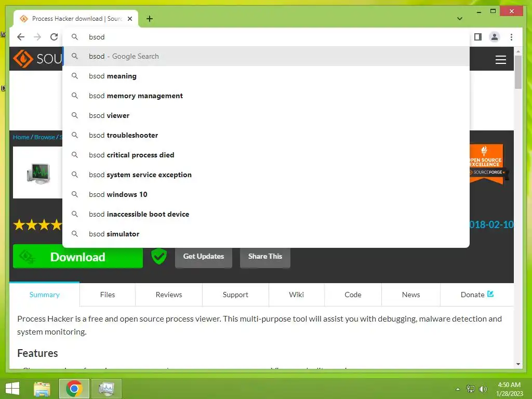Image resolution: width=532 pixels, height=399 pixels.
Task: Click the scrollbar down arrow
Action: (x=518, y=364)
